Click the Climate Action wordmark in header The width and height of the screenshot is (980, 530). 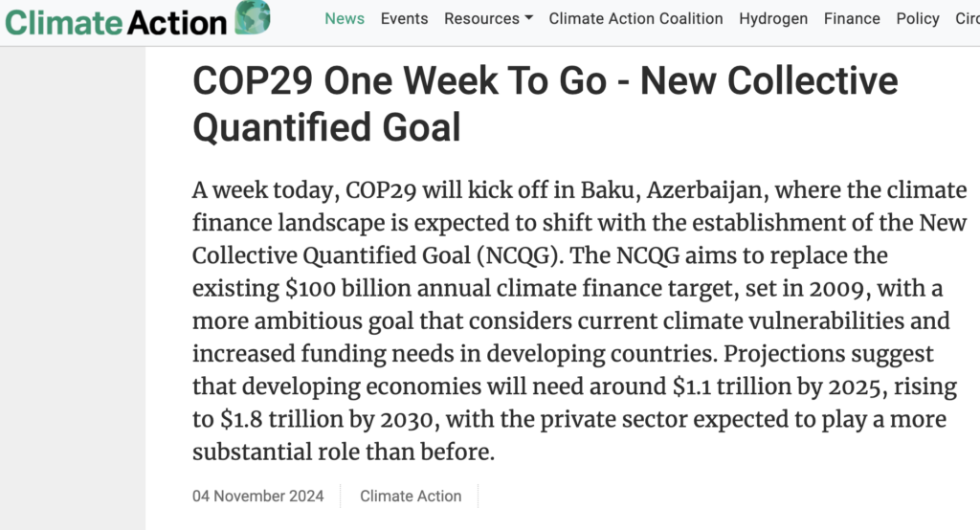116,23
